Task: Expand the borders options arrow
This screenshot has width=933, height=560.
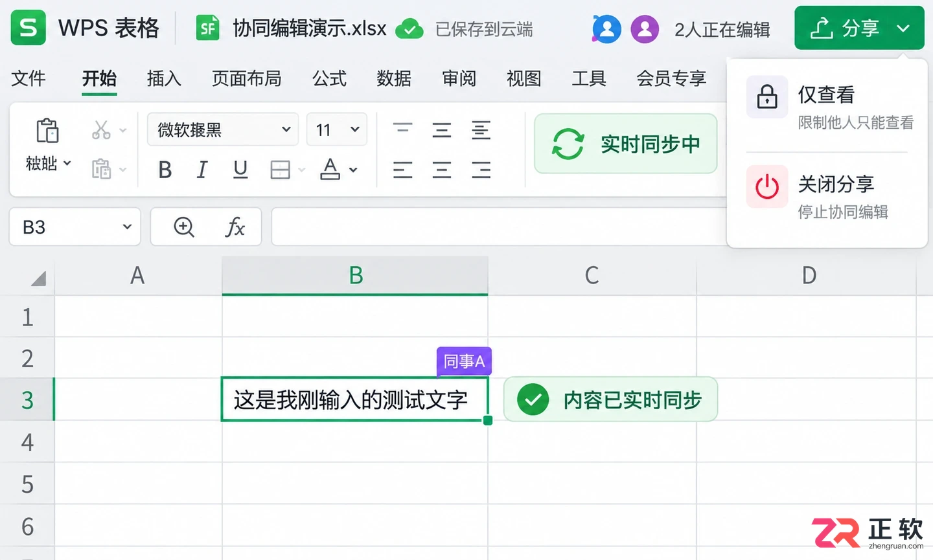Action: point(301,170)
